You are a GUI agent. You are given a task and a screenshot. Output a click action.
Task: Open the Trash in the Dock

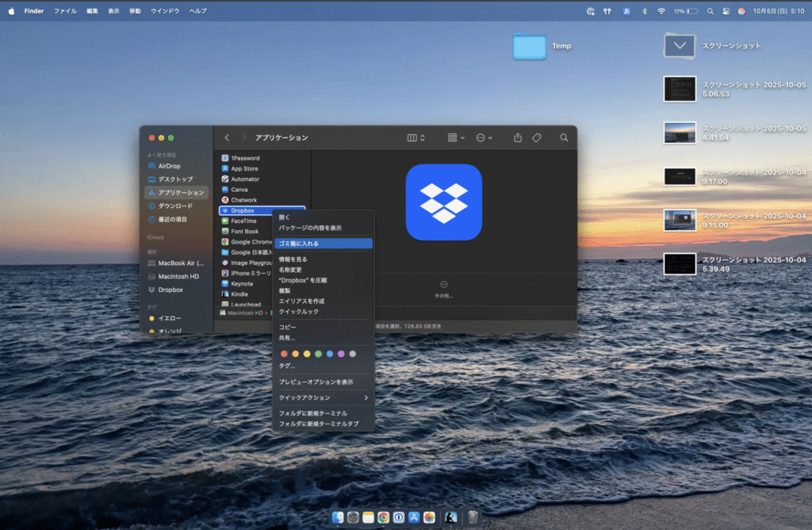click(473, 517)
